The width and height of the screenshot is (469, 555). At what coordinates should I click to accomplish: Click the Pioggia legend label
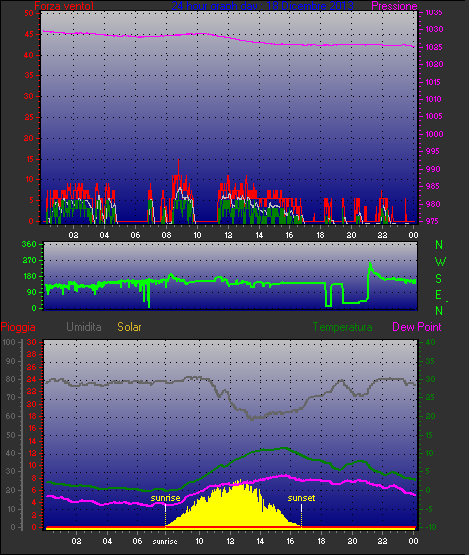pyautogui.click(x=18, y=327)
